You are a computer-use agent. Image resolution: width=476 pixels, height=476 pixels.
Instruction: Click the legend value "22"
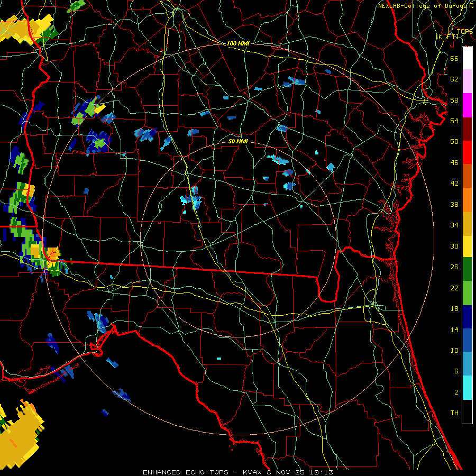click(x=454, y=288)
